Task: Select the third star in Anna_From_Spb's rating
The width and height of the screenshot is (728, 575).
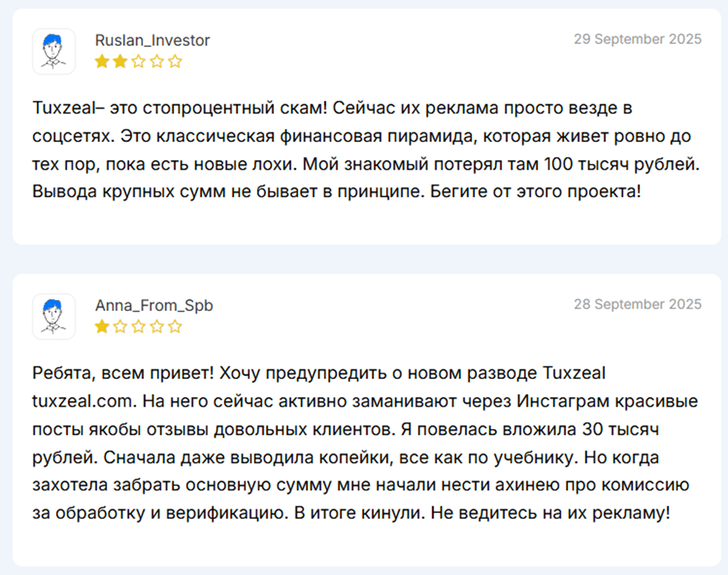Action: point(138,327)
